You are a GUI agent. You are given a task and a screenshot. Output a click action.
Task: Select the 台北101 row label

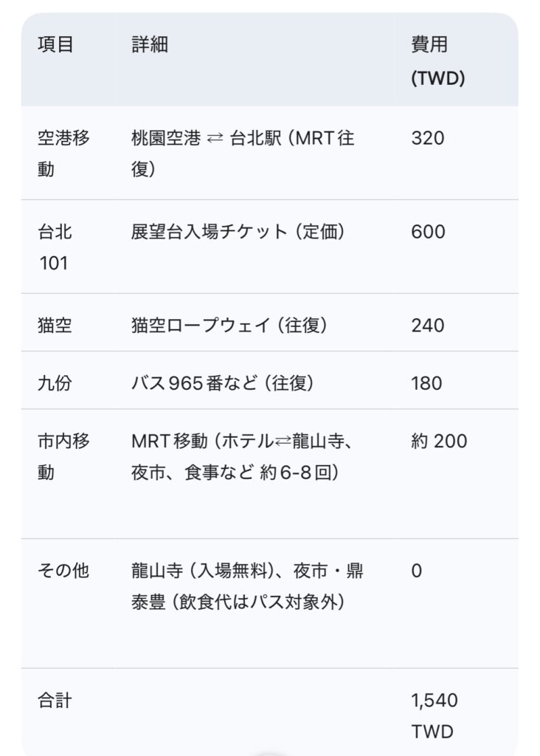tap(55, 247)
